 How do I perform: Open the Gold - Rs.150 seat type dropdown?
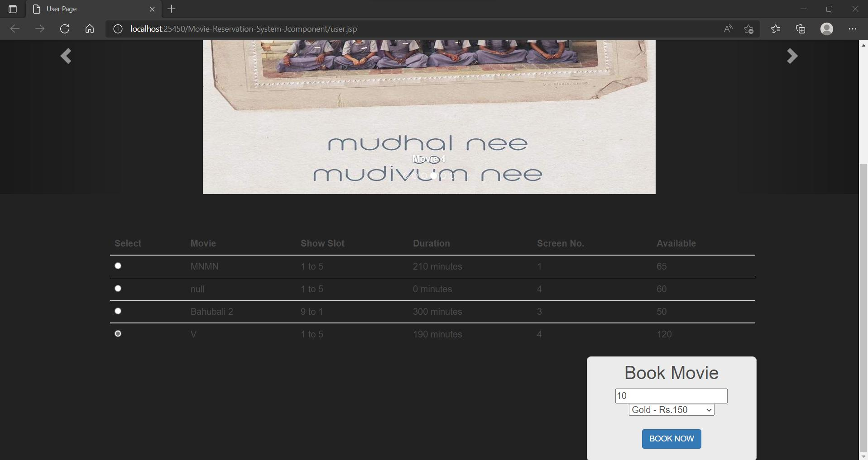coord(671,410)
